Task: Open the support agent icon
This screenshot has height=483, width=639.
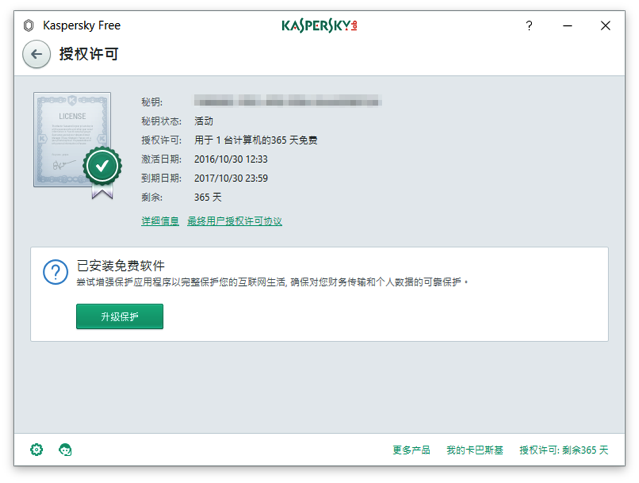Action: click(65, 450)
